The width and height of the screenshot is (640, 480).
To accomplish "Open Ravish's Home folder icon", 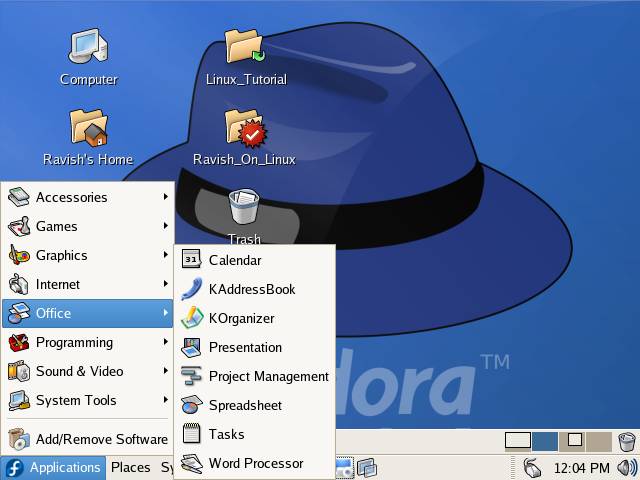I will point(88,128).
